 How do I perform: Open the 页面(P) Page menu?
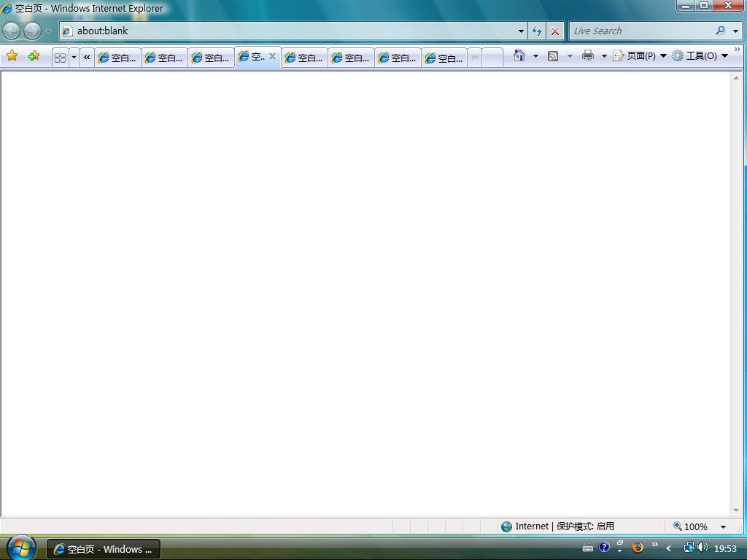[640, 55]
